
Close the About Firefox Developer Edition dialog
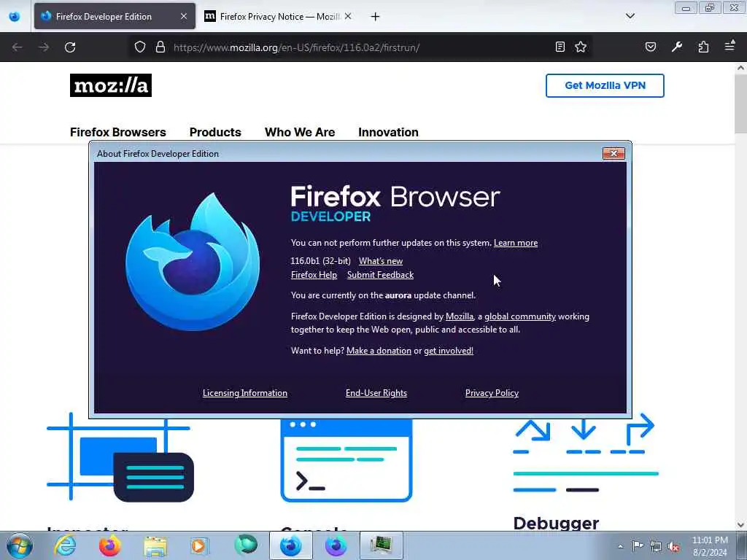(x=614, y=153)
